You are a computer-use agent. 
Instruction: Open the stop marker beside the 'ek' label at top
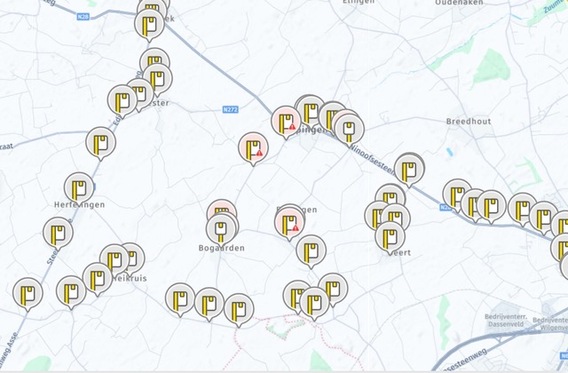pyautogui.click(x=149, y=25)
